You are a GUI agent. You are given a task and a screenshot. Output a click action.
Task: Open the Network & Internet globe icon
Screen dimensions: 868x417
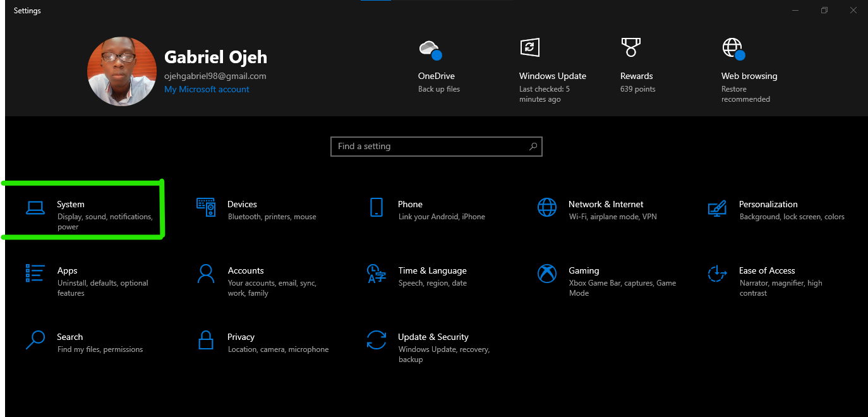tap(547, 207)
